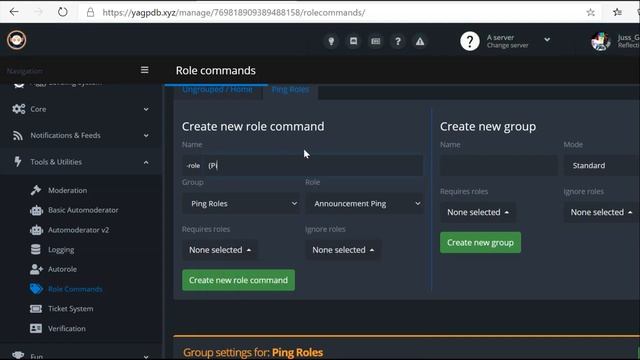Click the address bar lock icon

pyautogui.click(x=90, y=12)
